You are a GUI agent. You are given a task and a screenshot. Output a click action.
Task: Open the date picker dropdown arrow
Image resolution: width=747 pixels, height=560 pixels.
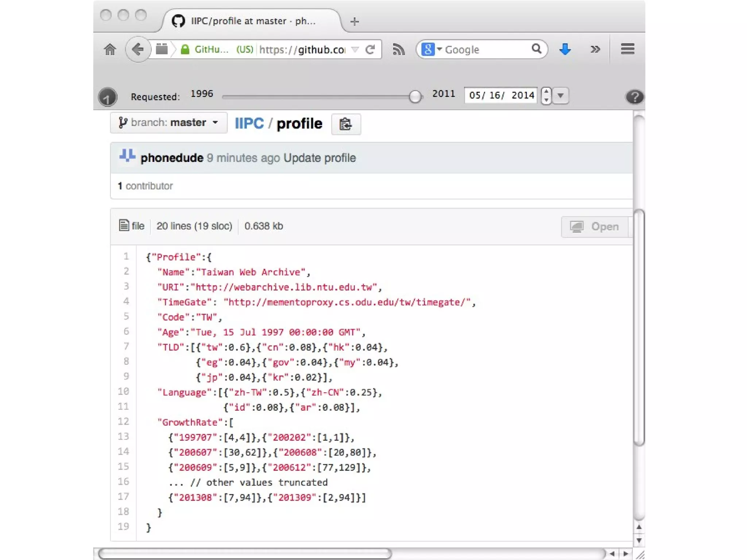click(x=561, y=96)
